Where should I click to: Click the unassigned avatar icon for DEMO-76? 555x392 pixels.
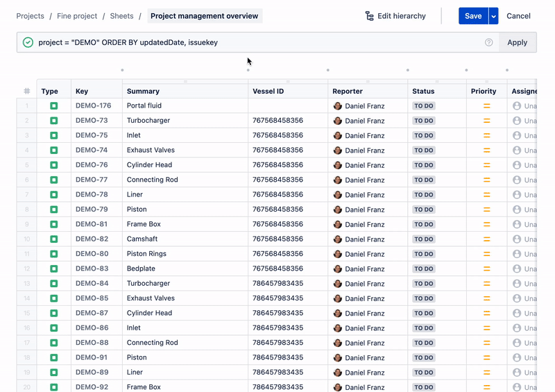pyautogui.click(x=517, y=165)
